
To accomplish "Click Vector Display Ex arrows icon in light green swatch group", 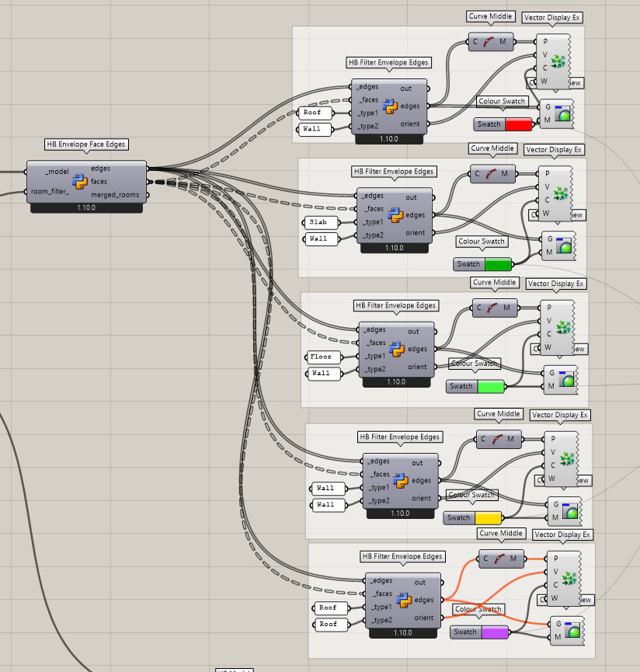I will tap(563, 327).
